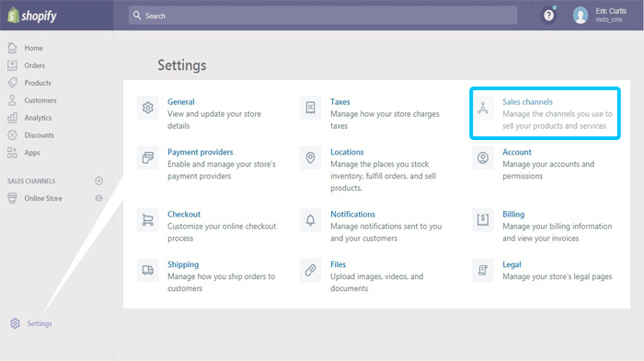The width and height of the screenshot is (644, 361).
Task: Go to Home in sidebar
Action: (x=33, y=48)
